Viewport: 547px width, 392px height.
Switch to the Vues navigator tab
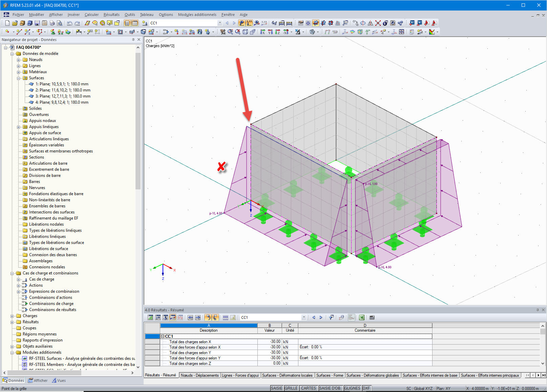(59, 380)
